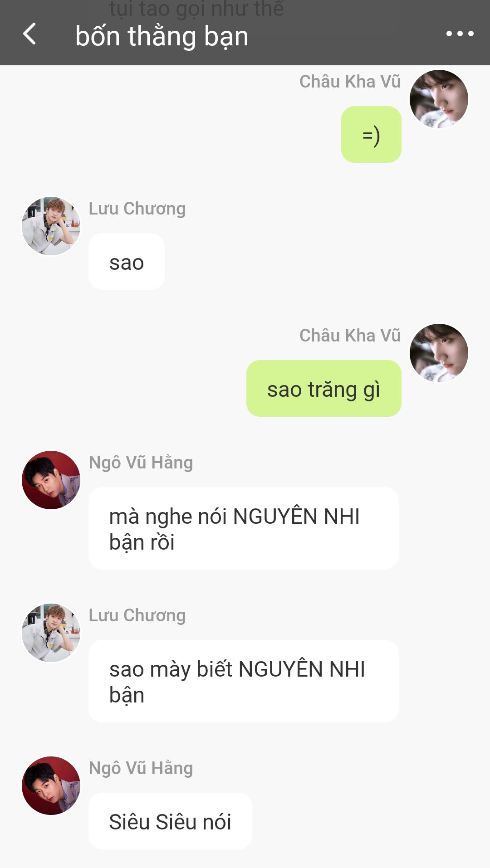Tap Ngô Vũ Hằng's avatar beside mà nghe nói message
This screenshot has width=490, height=868.
[51, 480]
